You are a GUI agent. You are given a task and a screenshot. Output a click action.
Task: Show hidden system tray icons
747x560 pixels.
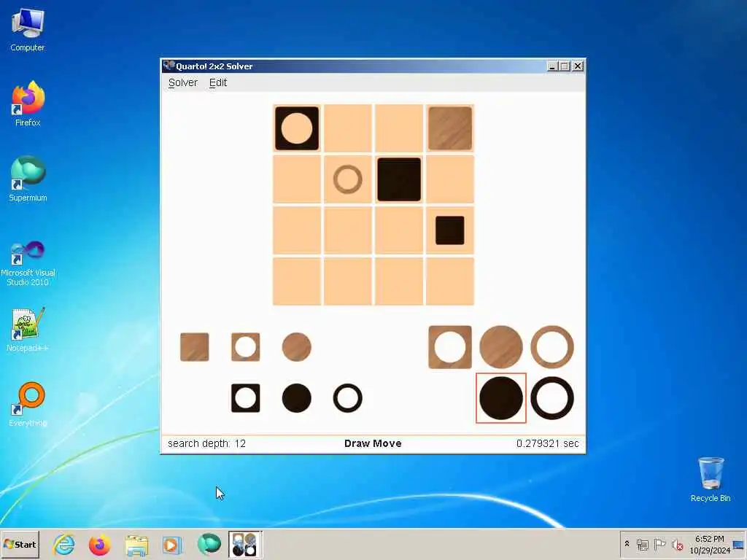point(627,544)
